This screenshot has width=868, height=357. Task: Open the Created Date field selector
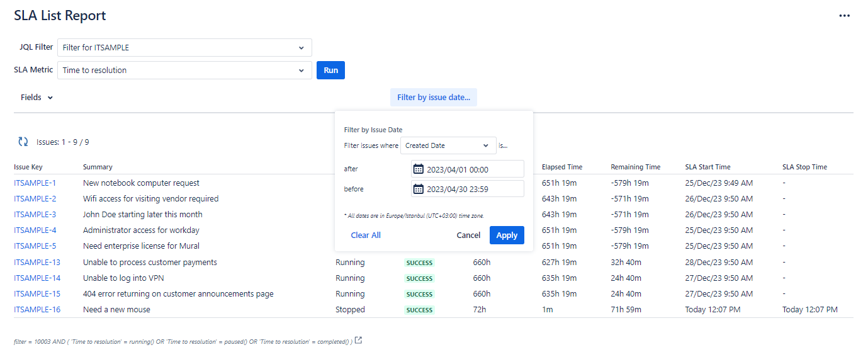[x=448, y=145]
